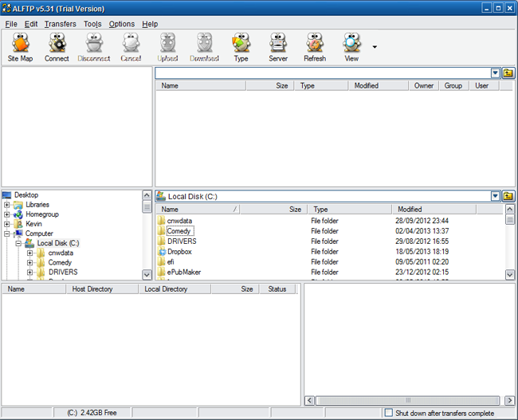518x420 pixels.
Task: Click the Download toolbar icon
Action: (x=205, y=47)
